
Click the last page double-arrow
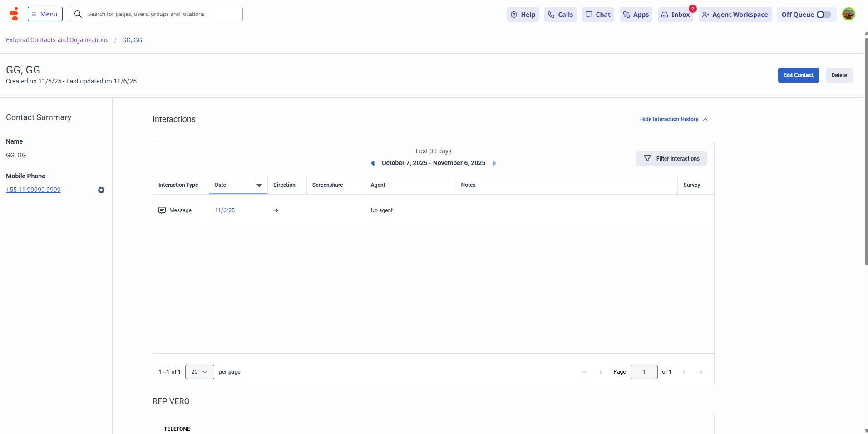[x=700, y=372]
